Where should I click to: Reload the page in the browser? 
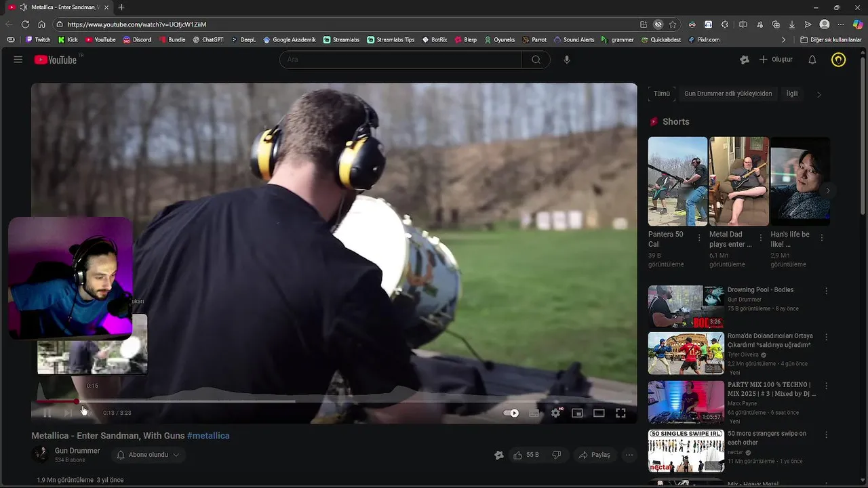click(x=25, y=24)
